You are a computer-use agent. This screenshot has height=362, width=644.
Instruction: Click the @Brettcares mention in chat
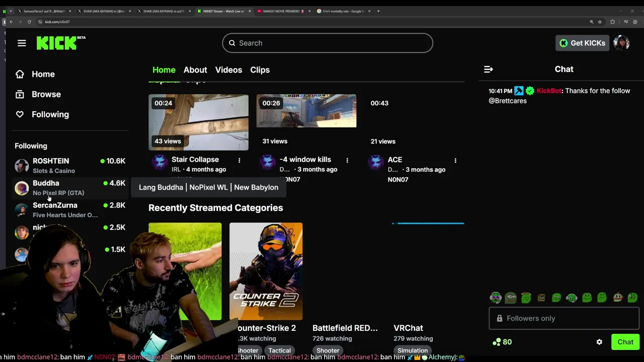coord(508,101)
